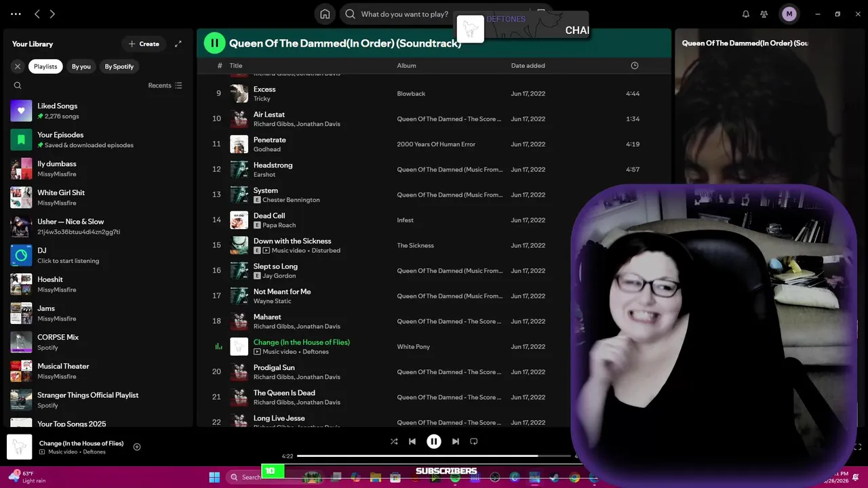868x488 pixels.
Task: Open the Musical Theater playlist
Action: click(x=99, y=371)
